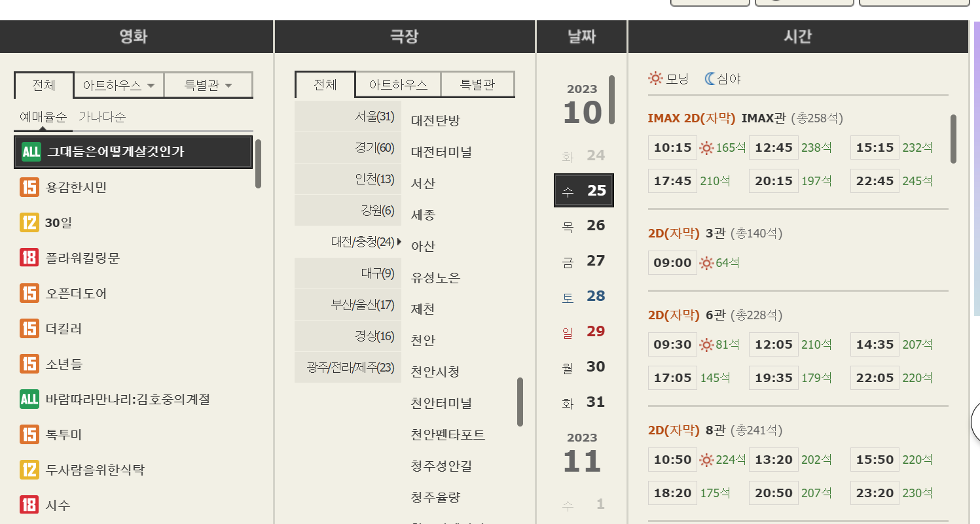Sort movies by 예매율순
Screen dimensions: 980x524
pos(43,117)
